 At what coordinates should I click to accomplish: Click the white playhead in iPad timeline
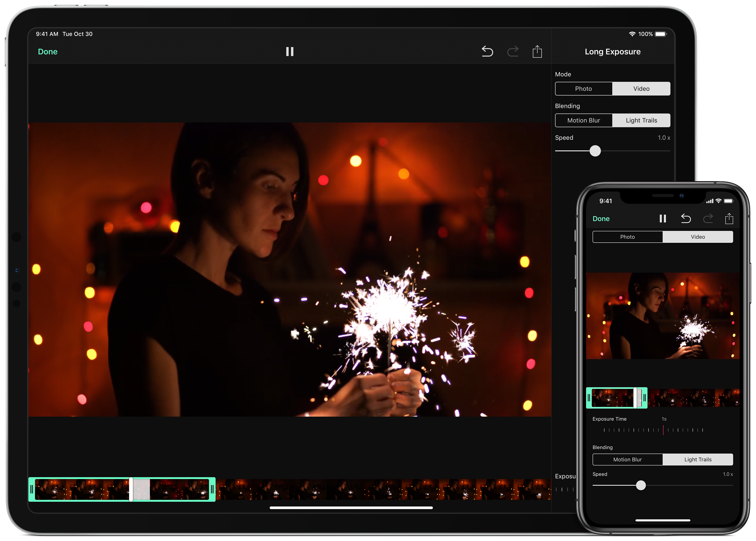pos(131,489)
